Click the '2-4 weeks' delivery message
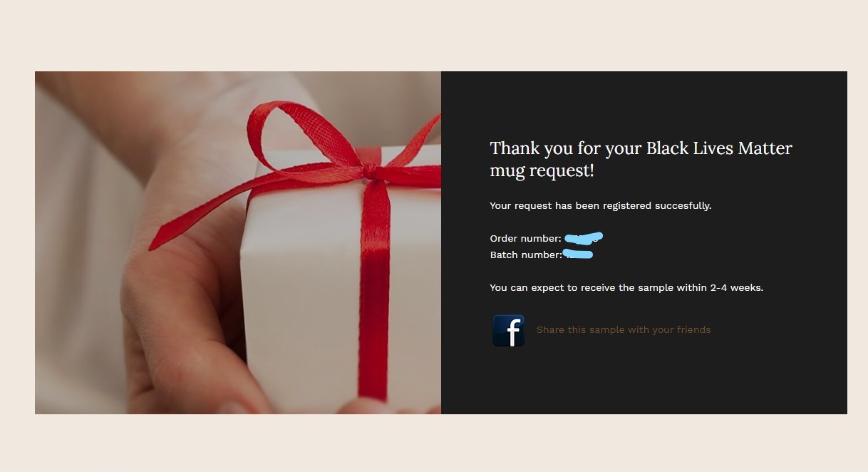The image size is (868, 472). click(626, 287)
